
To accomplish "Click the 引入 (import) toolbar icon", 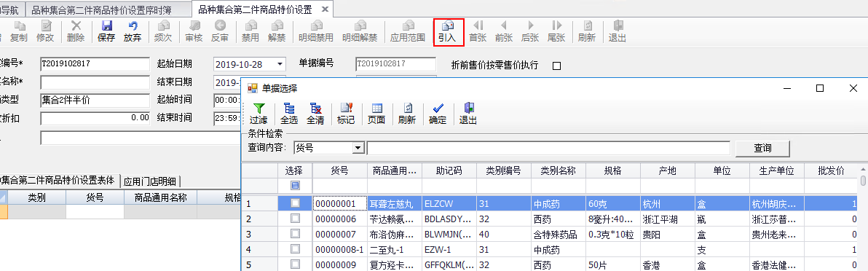I will [x=447, y=31].
